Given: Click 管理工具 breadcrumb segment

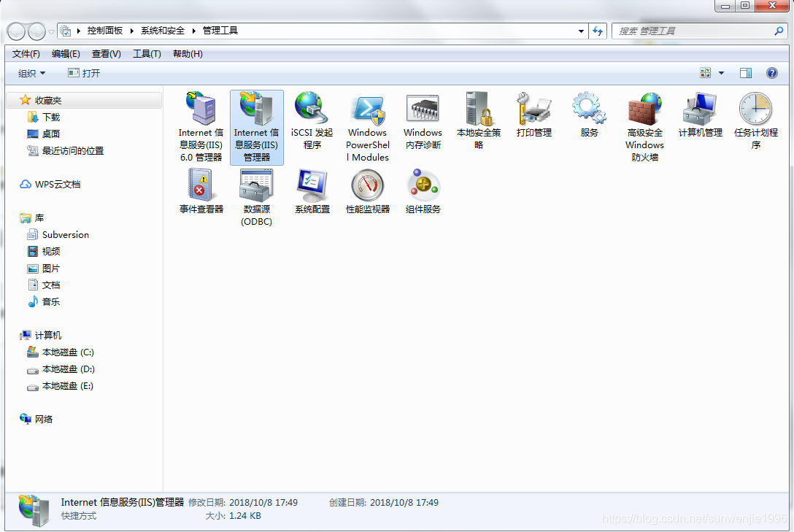Looking at the screenshot, I should pos(220,31).
